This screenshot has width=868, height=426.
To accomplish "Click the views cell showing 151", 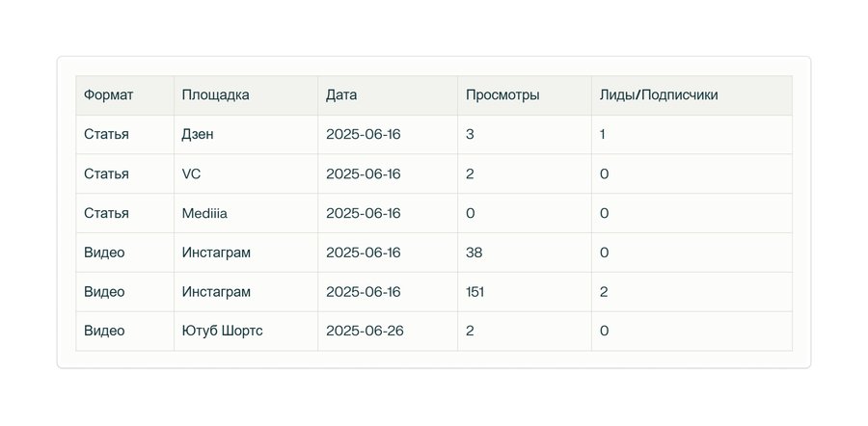I will point(476,292).
